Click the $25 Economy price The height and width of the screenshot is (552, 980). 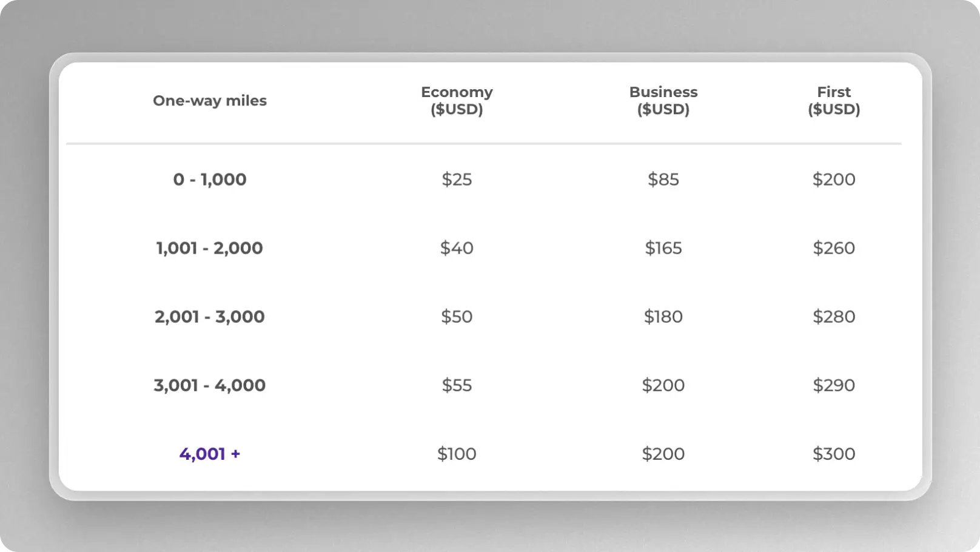coord(457,180)
